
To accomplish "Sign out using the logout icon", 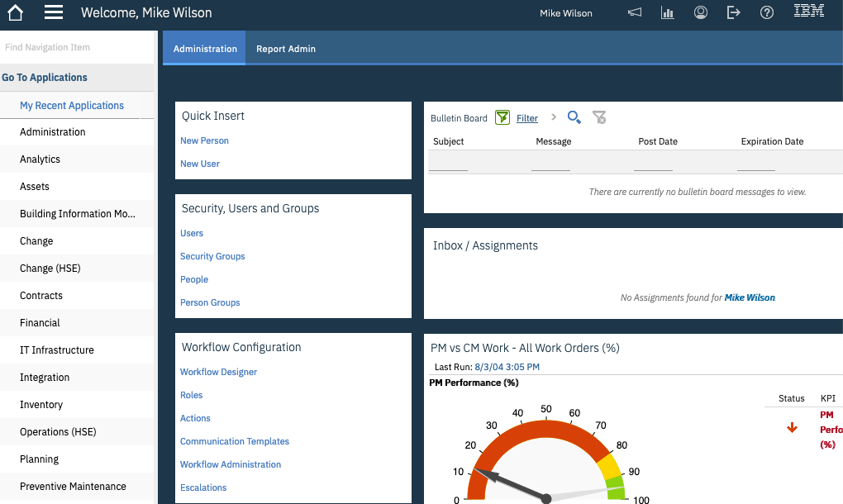I will pos(733,12).
